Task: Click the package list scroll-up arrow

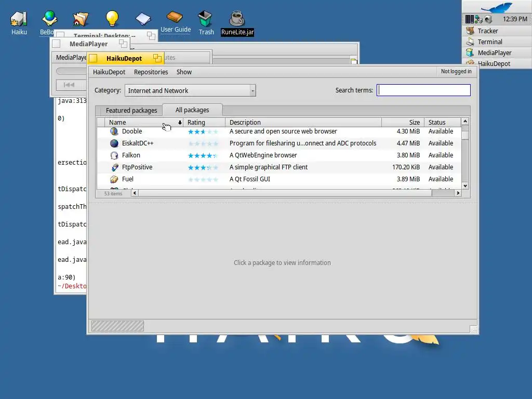Action: point(465,122)
